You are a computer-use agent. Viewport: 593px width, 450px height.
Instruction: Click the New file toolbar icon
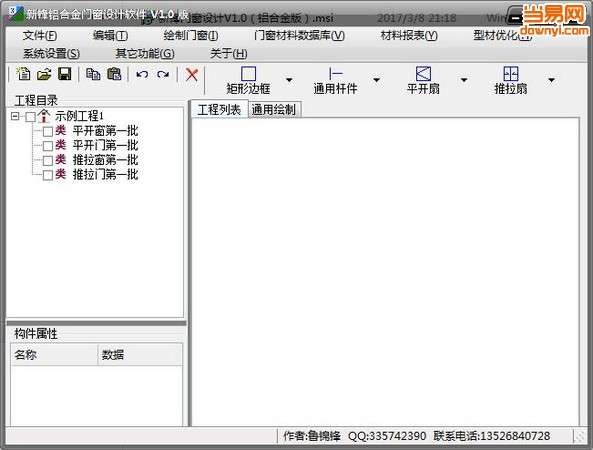tap(24, 74)
